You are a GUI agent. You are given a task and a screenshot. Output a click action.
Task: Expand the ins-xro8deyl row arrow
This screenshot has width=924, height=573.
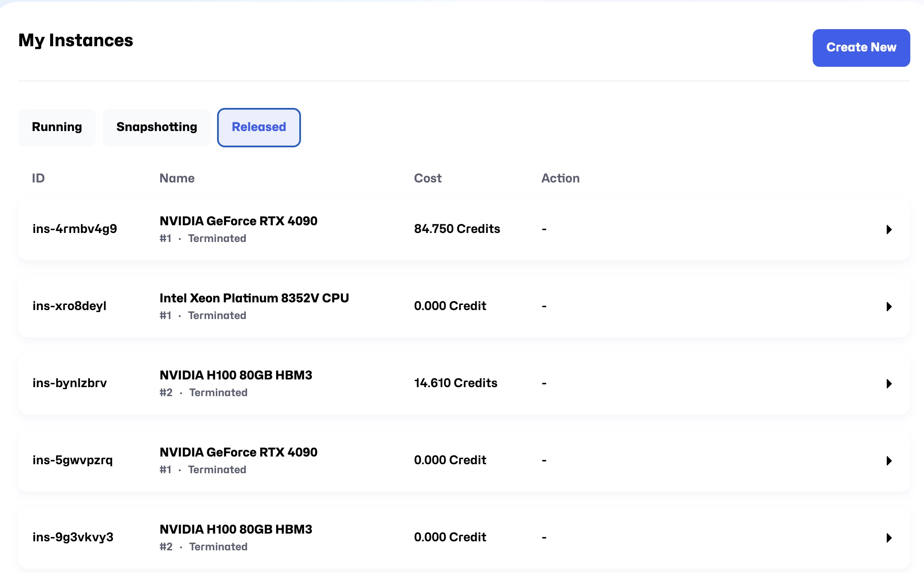pyautogui.click(x=889, y=307)
